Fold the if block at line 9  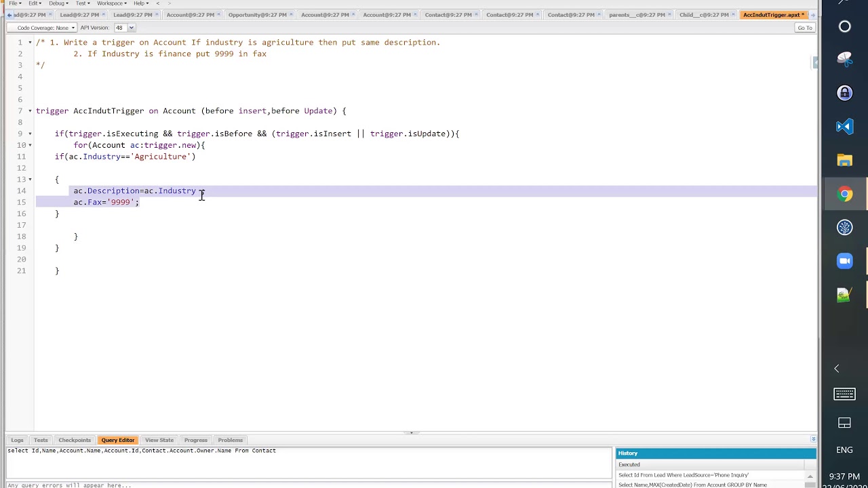click(x=30, y=134)
